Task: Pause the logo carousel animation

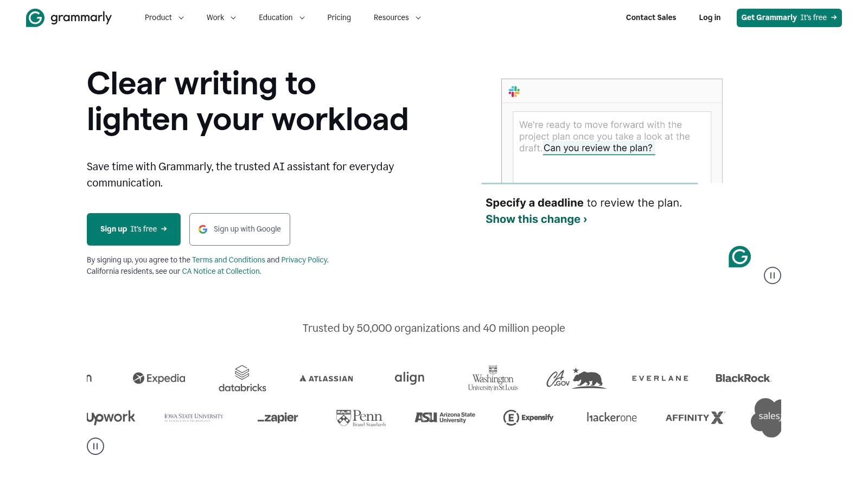Action: pyautogui.click(x=95, y=446)
